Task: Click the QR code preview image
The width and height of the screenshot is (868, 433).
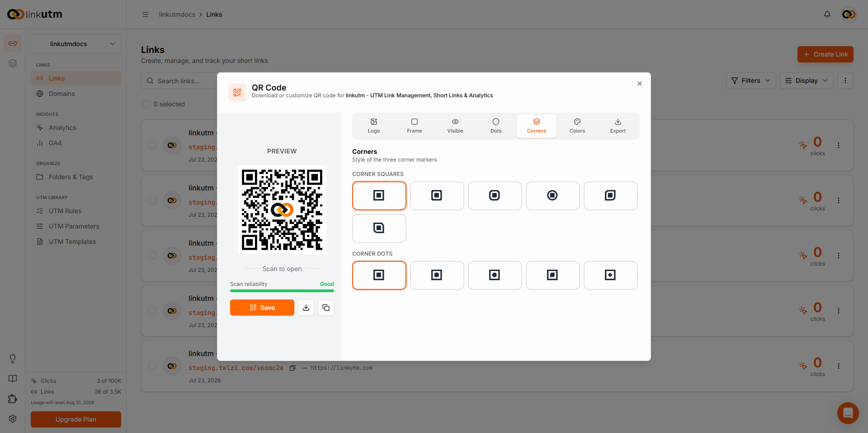Action: [x=282, y=209]
